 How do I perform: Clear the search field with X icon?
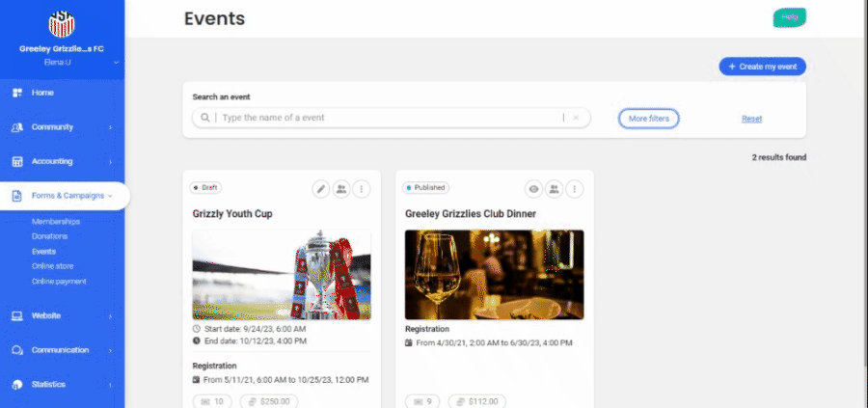click(576, 118)
